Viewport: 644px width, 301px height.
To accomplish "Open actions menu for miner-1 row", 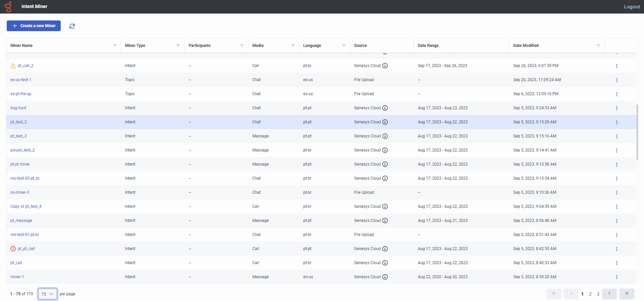I will tap(616, 277).
